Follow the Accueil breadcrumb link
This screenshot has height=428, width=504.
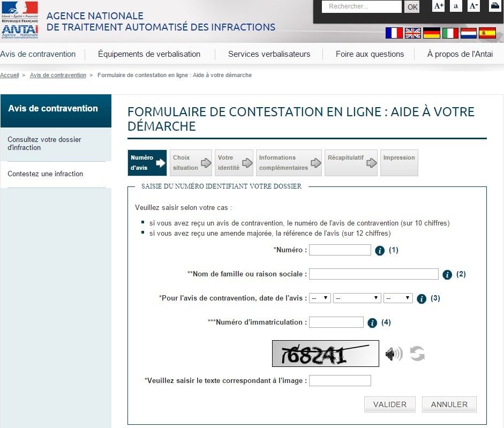(9, 75)
